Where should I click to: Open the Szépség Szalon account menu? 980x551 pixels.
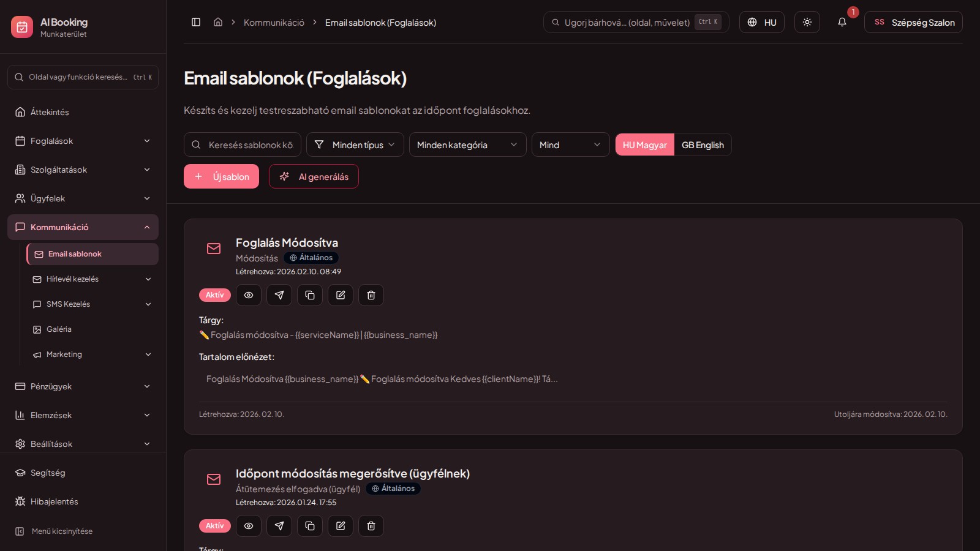(913, 22)
